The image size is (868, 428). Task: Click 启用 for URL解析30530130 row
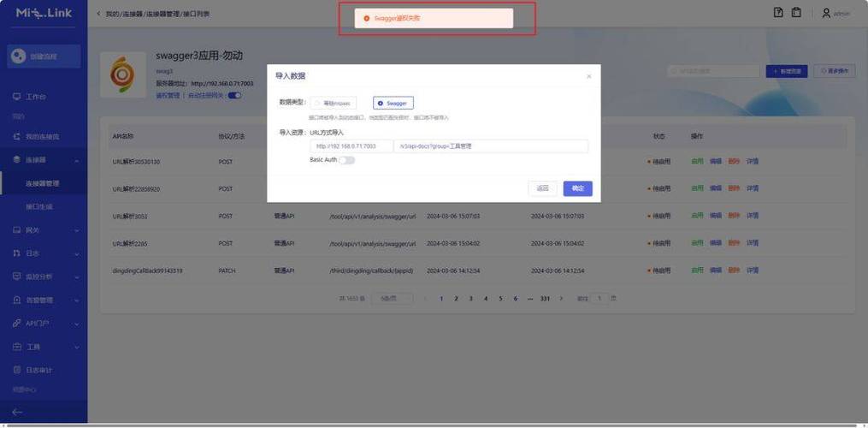[x=697, y=161]
